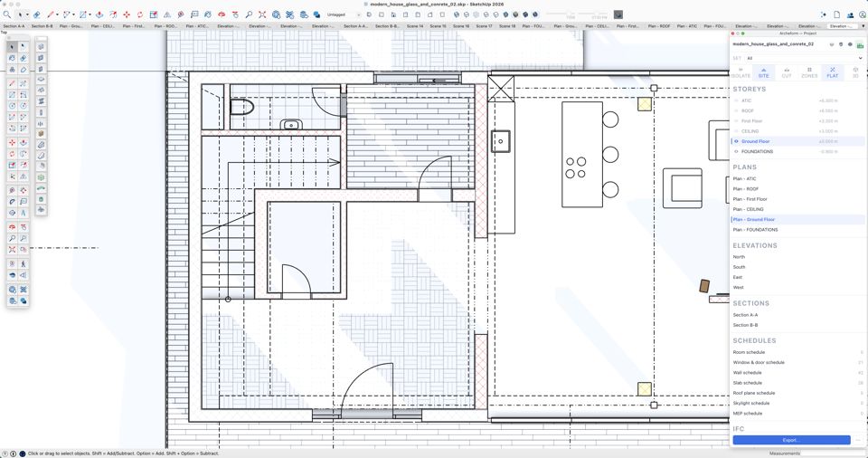Toggle visibility of the First Floor storey
The width and height of the screenshot is (868, 458).
click(736, 121)
